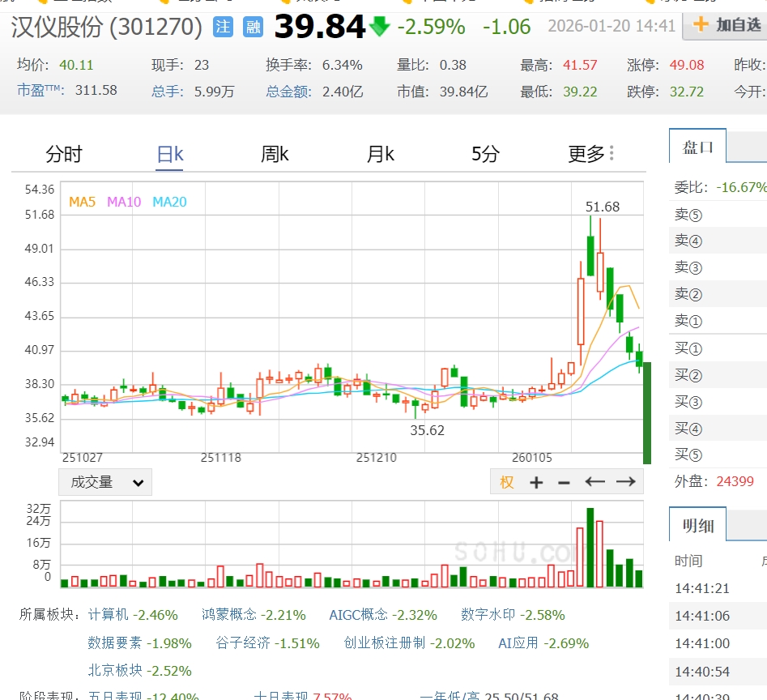Click the 委比 value -16.67%
Screen dimensions: 767x700
tap(741, 187)
